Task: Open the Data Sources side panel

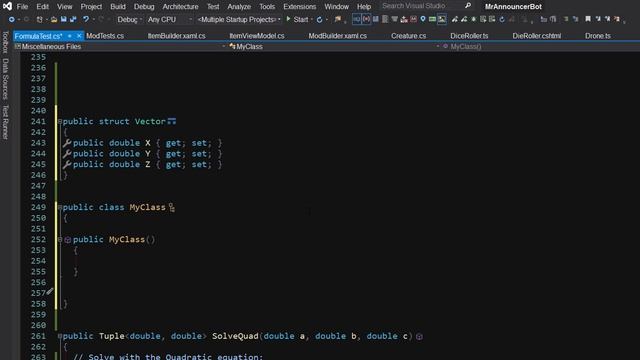Action: click(5, 79)
